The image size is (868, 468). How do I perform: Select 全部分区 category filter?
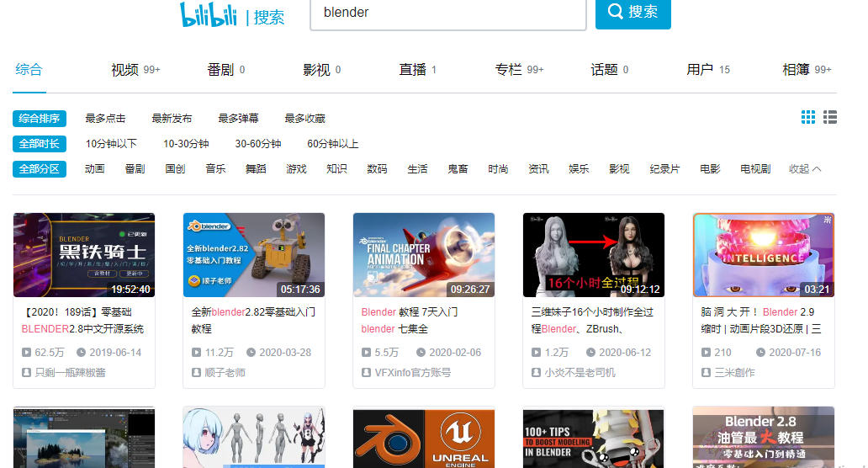[x=40, y=169]
